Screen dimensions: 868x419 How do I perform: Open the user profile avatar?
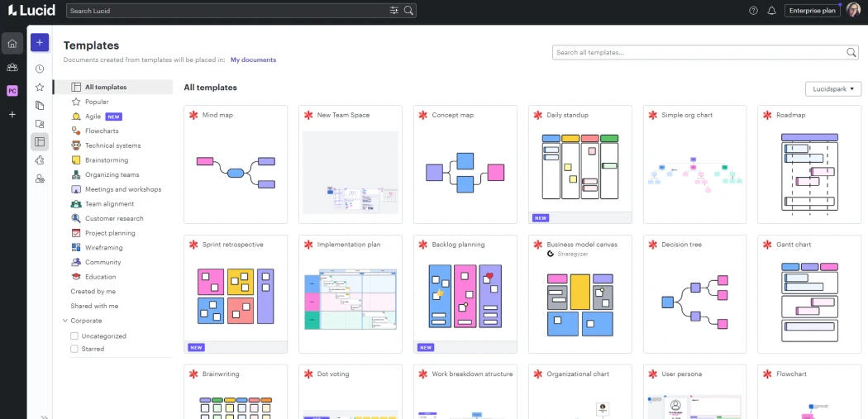click(x=853, y=11)
